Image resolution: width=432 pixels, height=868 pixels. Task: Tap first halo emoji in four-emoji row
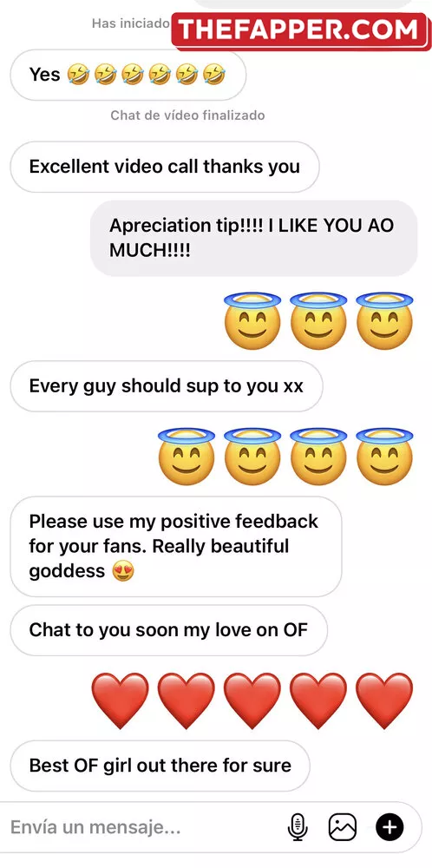point(187,457)
